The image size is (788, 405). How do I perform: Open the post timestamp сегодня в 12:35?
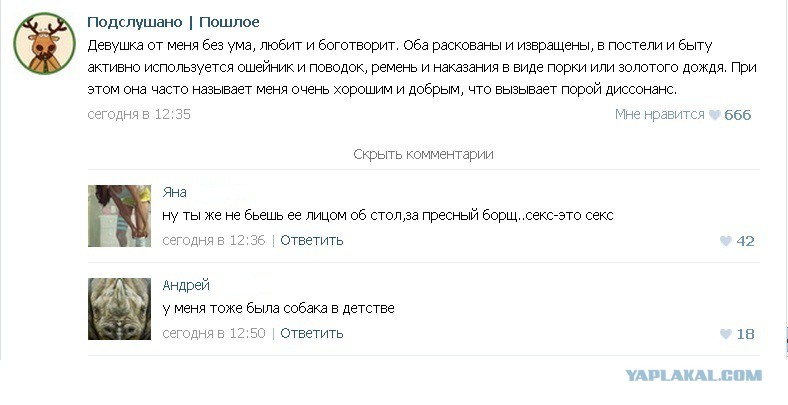coord(139,115)
